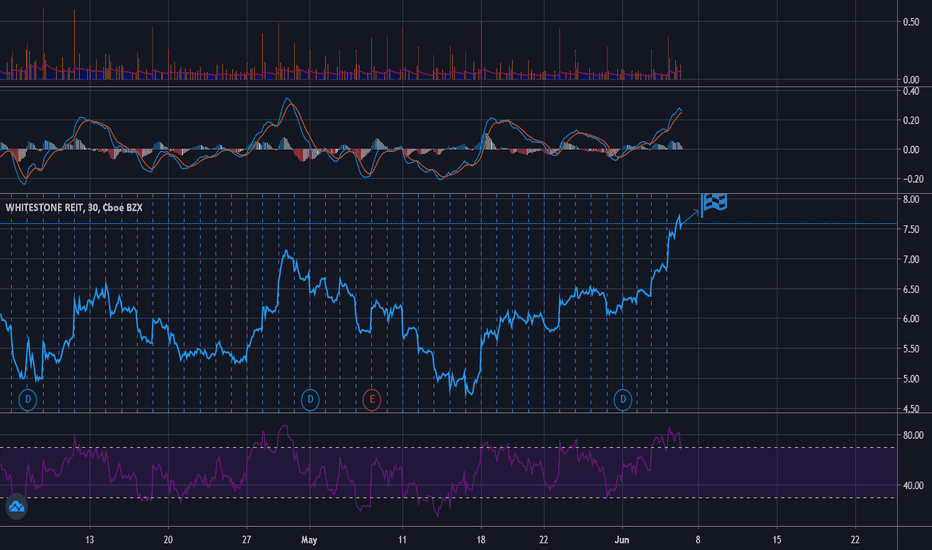932x550 pixels.
Task: Click the red earnings E marker
Action: click(x=372, y=399)
